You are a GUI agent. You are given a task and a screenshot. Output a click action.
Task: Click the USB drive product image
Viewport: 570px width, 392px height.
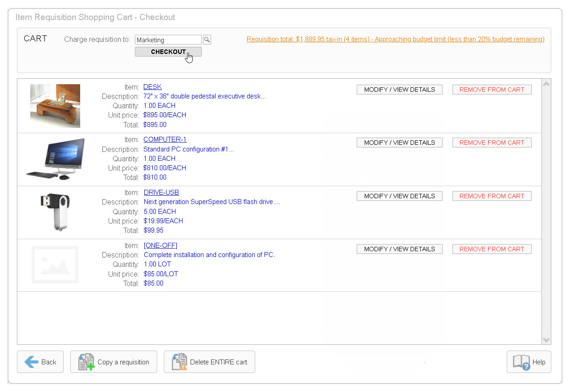(x=55, y=212)
